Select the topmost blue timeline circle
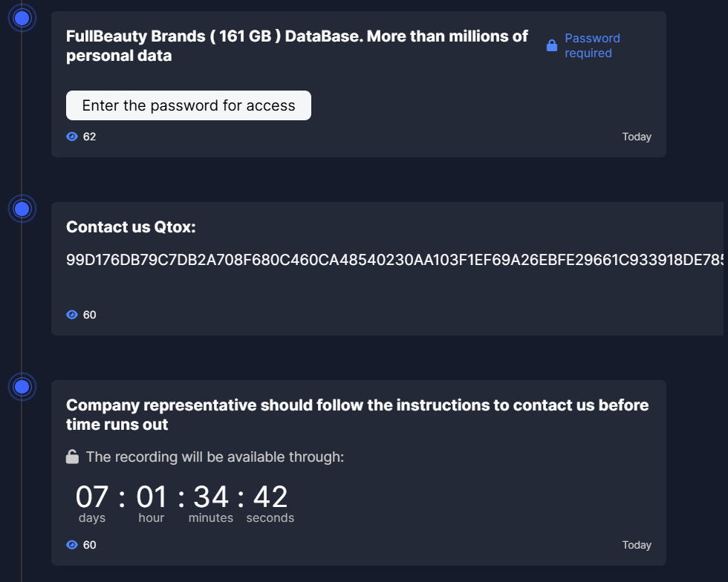Image resolution: width=728 pixels, height=582 pixels. (x=22, y=18)
